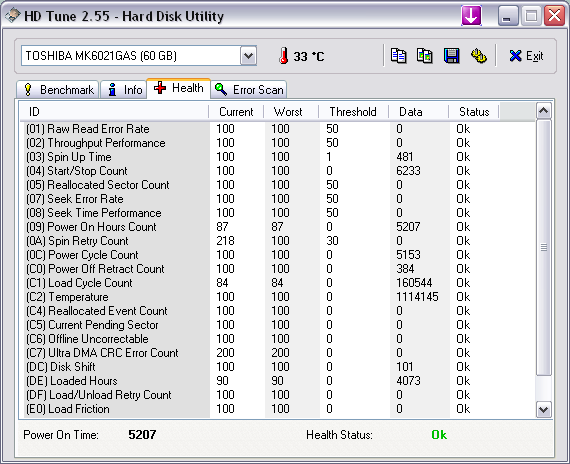Image resolution: width=570 pixels, height=464 pixels.
Task: Click data value 1114145
Action: click(x=417, y=297)
